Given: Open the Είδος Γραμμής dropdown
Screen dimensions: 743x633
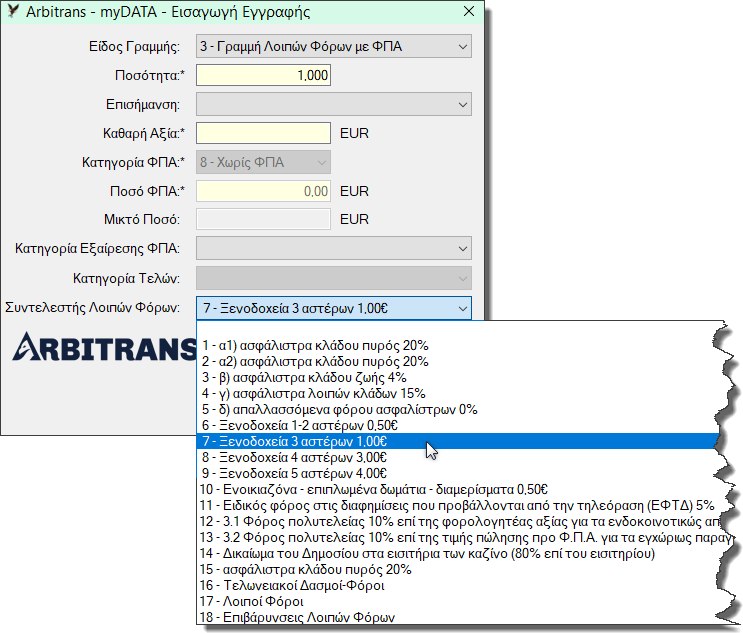Looking at the screenshot, I should click(334, 46).
